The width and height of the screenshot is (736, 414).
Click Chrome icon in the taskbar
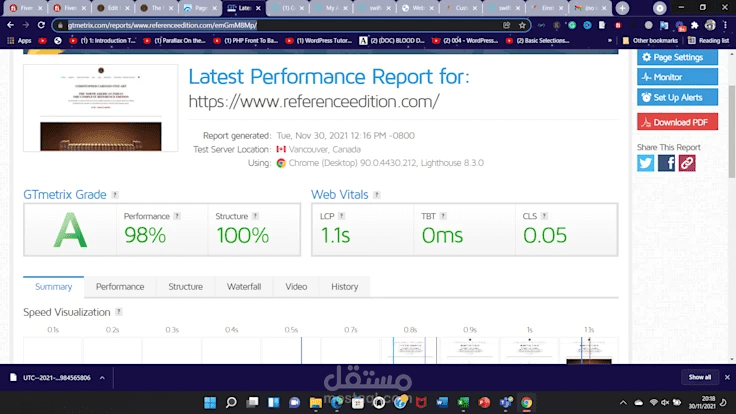pyautogui.click(x=527, y=402)
